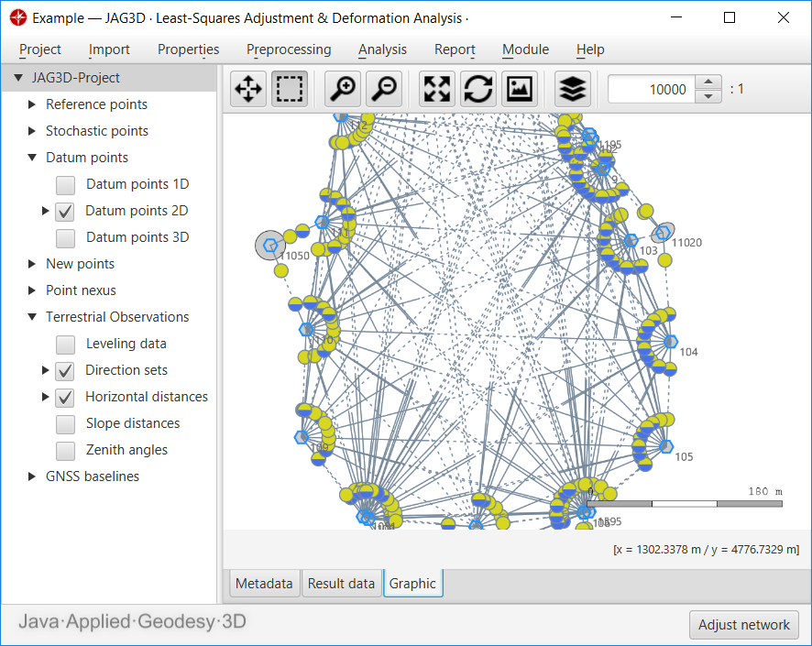The width and height of the screenshot is (812, 646).
Task: Expand the New points node
Action: pos(31,264)
